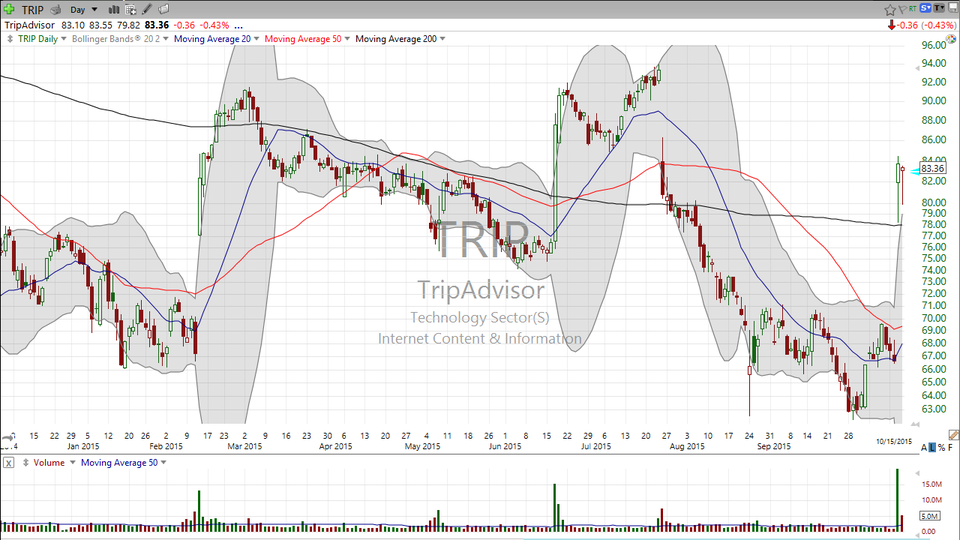Select the A arithmetic scale option
The width and height of the screenshot is (960, 540).
pyautogui.click(x=924, y=448)
